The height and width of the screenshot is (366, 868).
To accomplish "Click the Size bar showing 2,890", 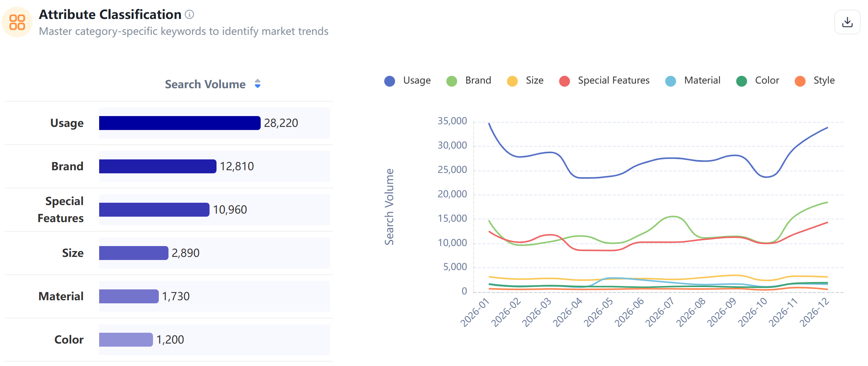I will [134, 253].
